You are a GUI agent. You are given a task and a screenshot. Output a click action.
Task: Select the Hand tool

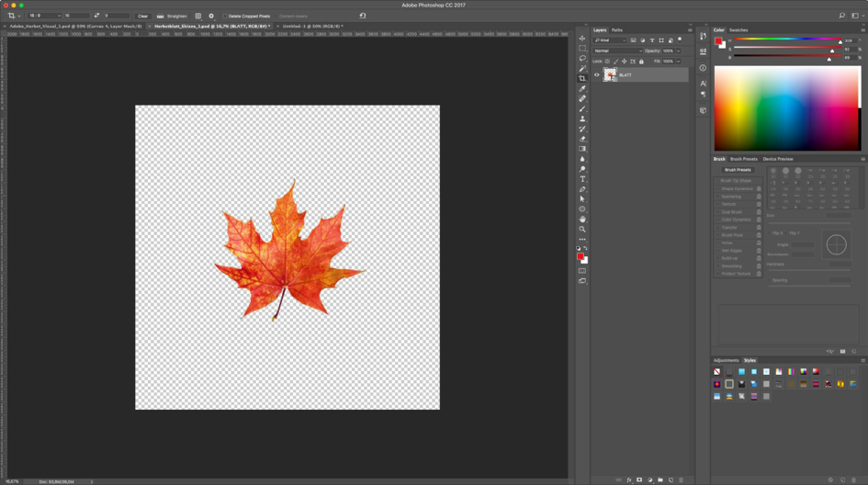tap(582, 220)
